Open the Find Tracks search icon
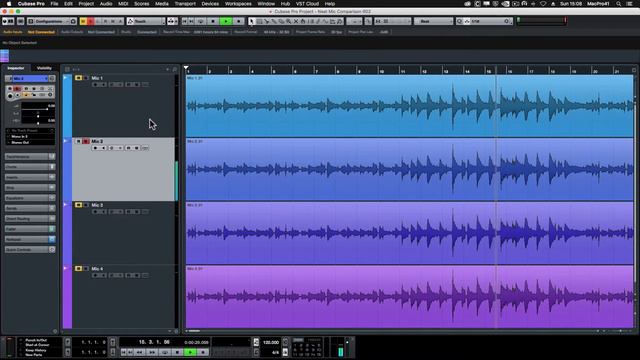 point(175,69)
